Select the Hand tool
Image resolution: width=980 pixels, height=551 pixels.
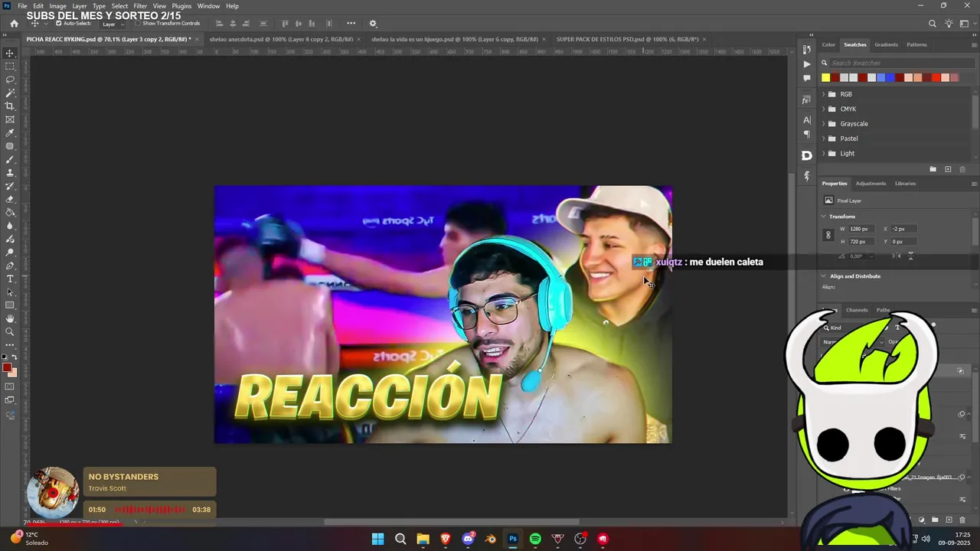click(x=10, y=318)
